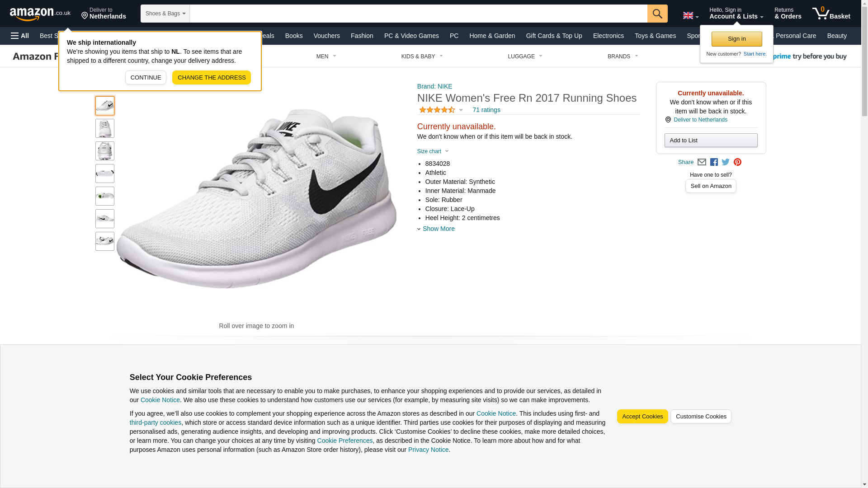This screenshot has height=488, width=868.
Task: Expand the Size chart
Action: pos(433,151)
